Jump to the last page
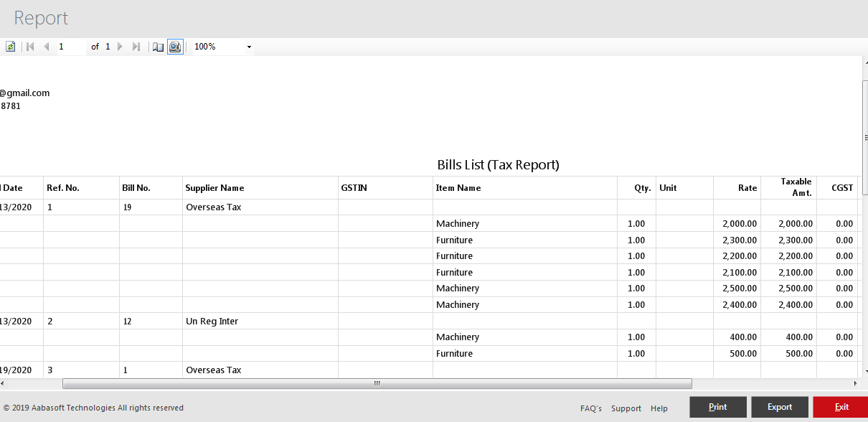This screenshot has width=868, height=422. click(x=136, y=46)
